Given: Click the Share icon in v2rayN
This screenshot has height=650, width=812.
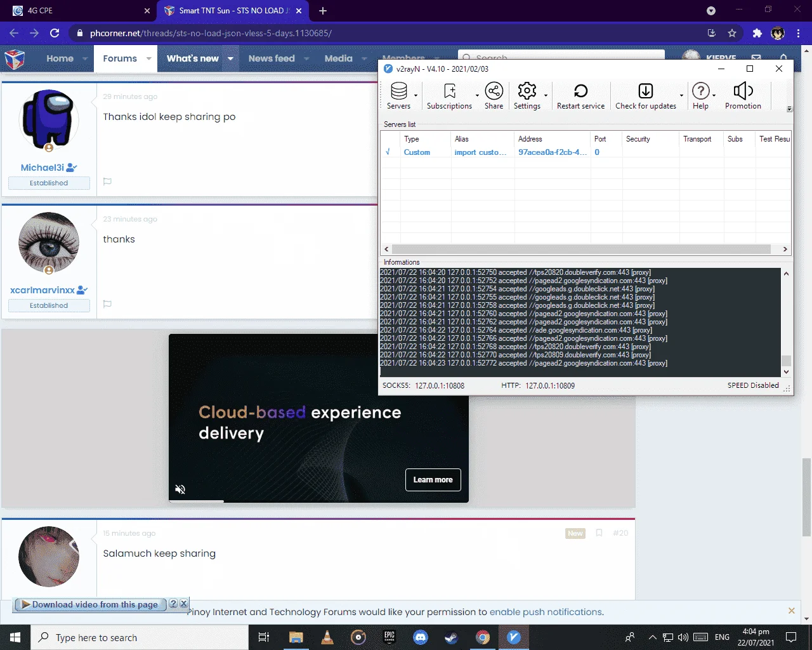Looking at the screenshot, I should click(494, 96).
